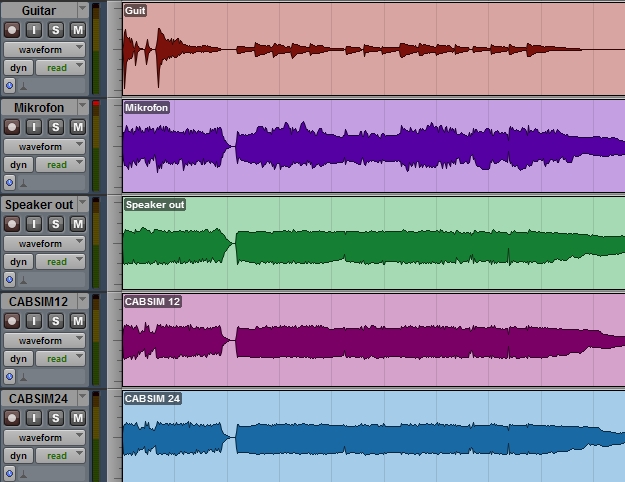This screenshot has height=482, width=625.
Task: Click the blue voice indicator on Guitar track
Action: (x=9, y=86)
